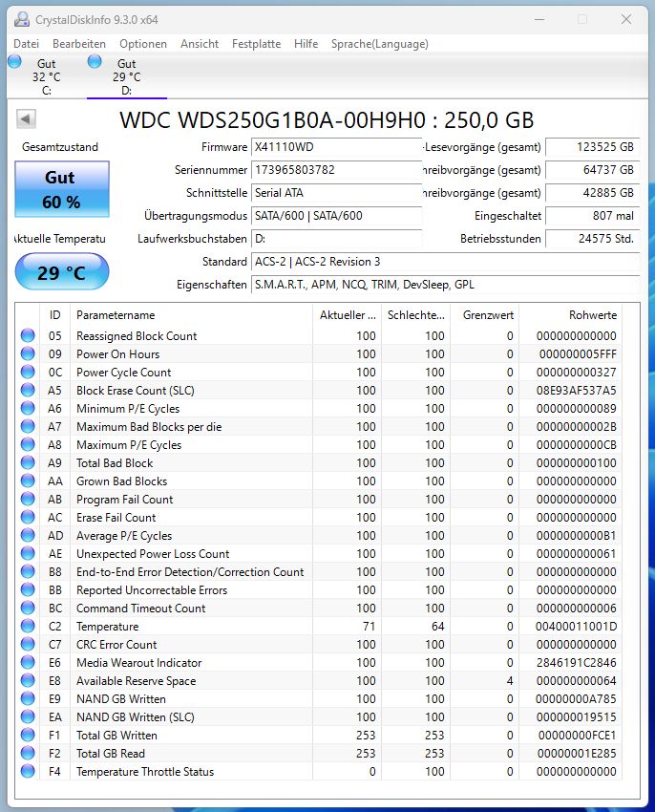Click the blue status orb for drive D:
Image resolution: width=655 pixels, height=812 pixels.
click(x=95, y=62)
